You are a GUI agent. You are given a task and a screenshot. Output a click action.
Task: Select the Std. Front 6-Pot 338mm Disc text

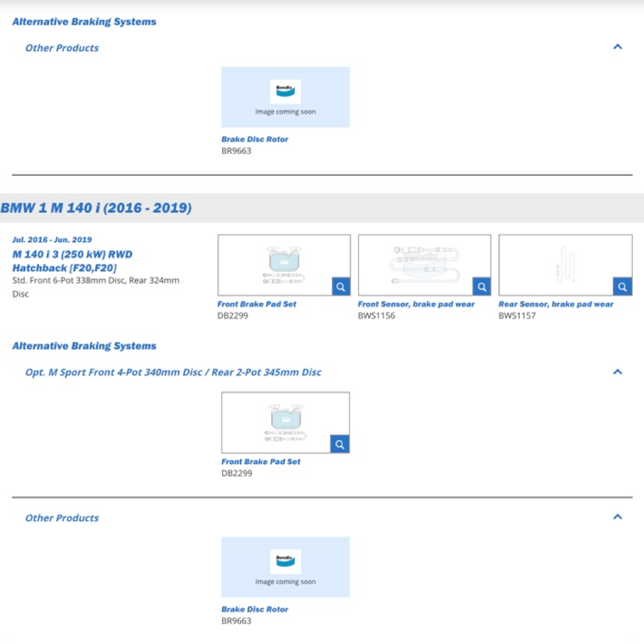point(96,287)
